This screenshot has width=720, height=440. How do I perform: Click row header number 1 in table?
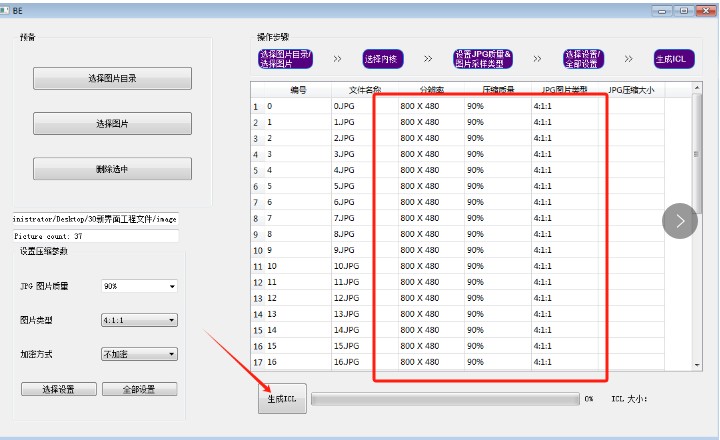258,107
